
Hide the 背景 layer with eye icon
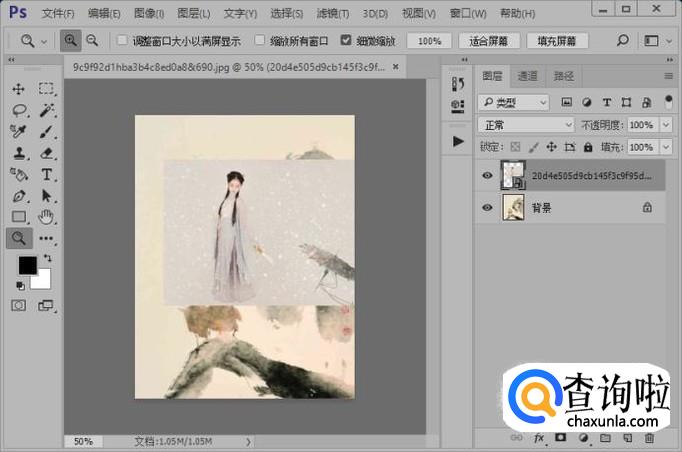tap(487, 207)
